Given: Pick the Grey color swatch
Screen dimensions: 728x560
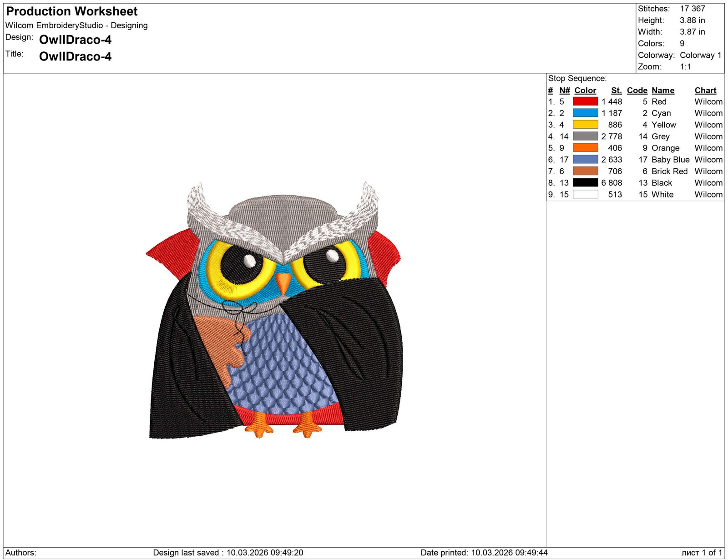Looking at the screenshot, I should click(585, 136).
